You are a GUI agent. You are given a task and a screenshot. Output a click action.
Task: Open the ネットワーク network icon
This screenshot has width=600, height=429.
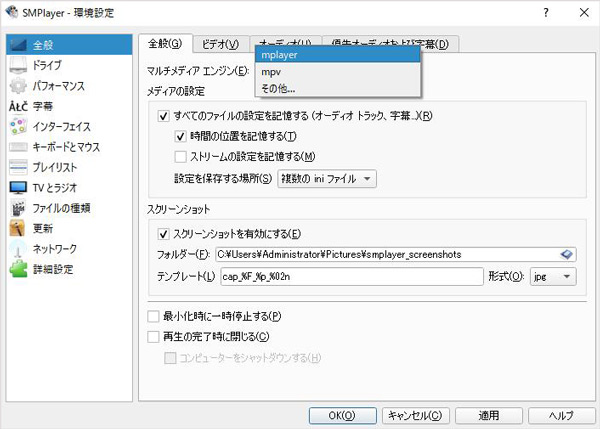pos(18,249)
